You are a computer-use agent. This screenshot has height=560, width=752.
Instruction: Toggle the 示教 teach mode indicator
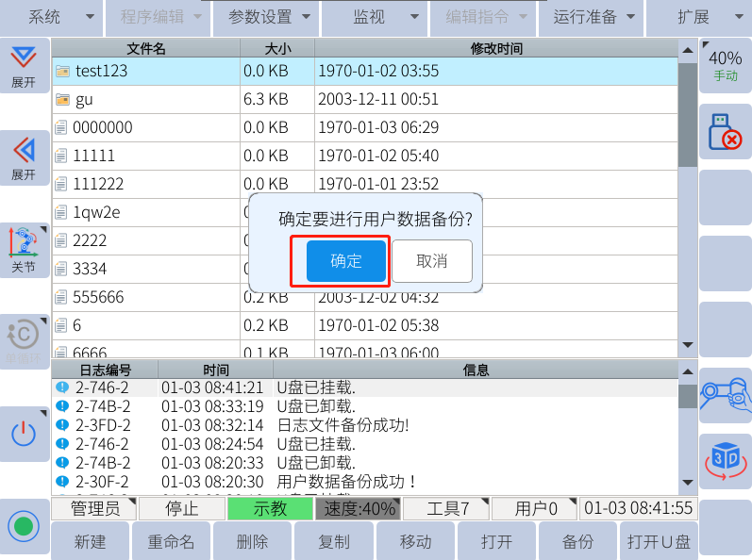click(x=270, y=509)
